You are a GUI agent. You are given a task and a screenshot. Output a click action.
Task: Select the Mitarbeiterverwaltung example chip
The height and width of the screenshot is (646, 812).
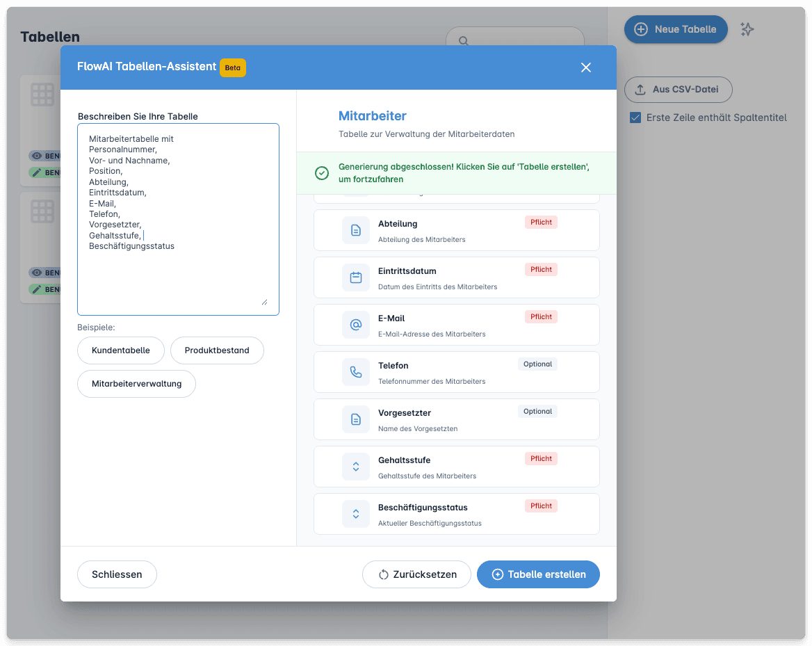coord(136,383)
